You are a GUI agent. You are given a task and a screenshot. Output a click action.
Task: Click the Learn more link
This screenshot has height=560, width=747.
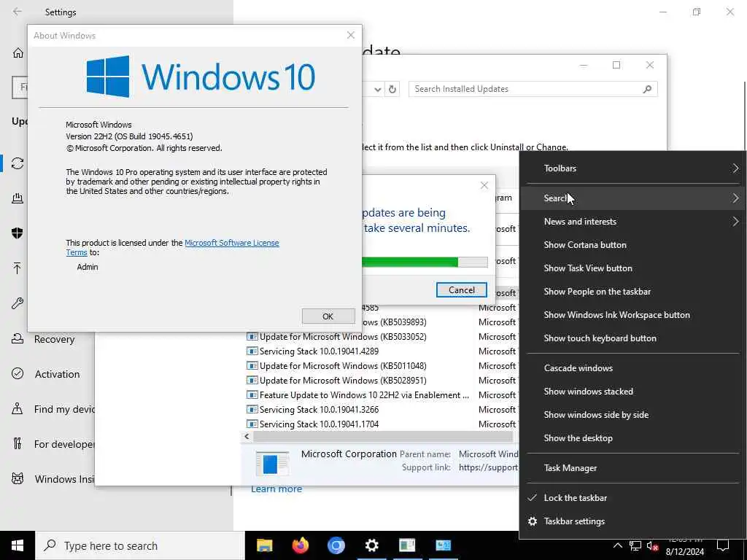[x=276, y=489]
